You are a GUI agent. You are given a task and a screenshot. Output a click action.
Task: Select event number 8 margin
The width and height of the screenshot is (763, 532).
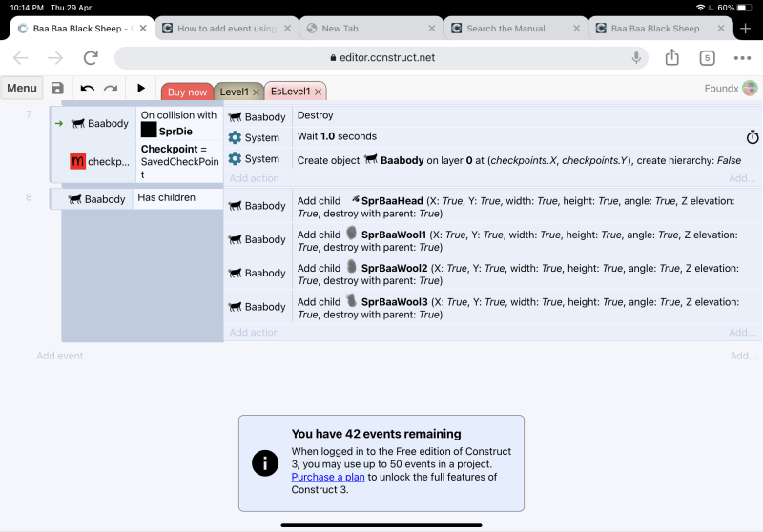tap(29, 197)
